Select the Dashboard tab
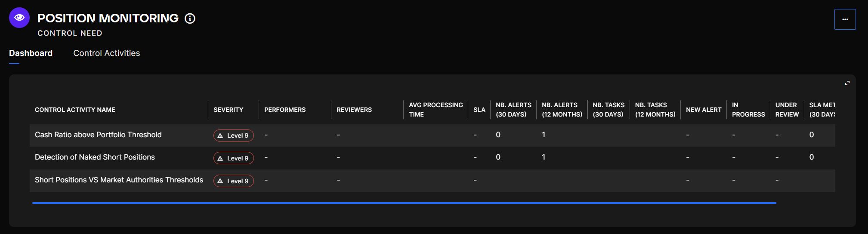Screen dimensions: 868x234 pos(31,53)
